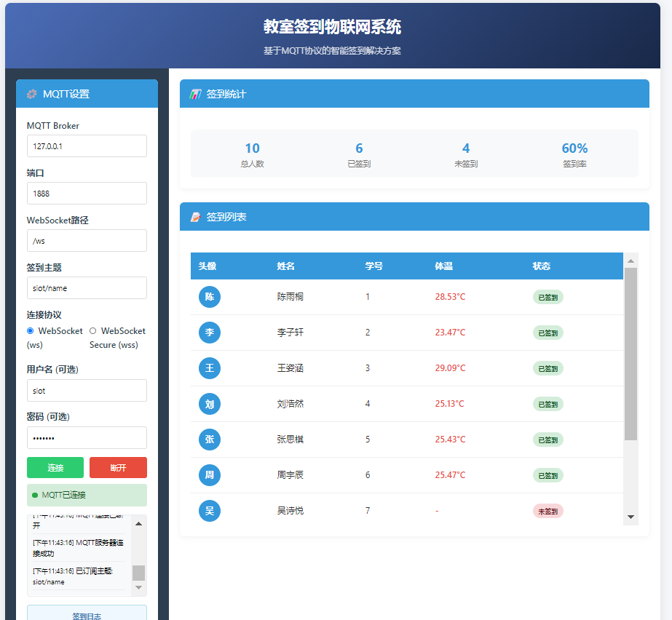Click the 李 avatar circle
The height and width of the screenshot is (620, 672).
[x=210, y=333]
